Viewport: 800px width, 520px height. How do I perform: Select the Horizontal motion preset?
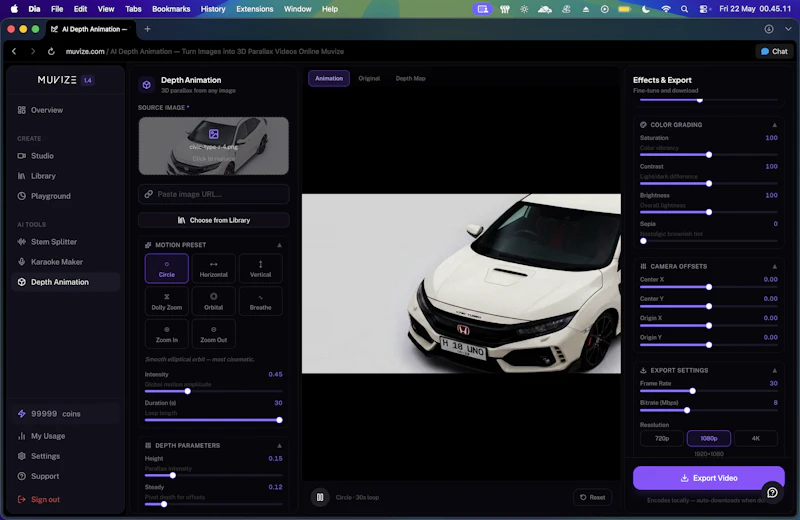pos(214,268)
